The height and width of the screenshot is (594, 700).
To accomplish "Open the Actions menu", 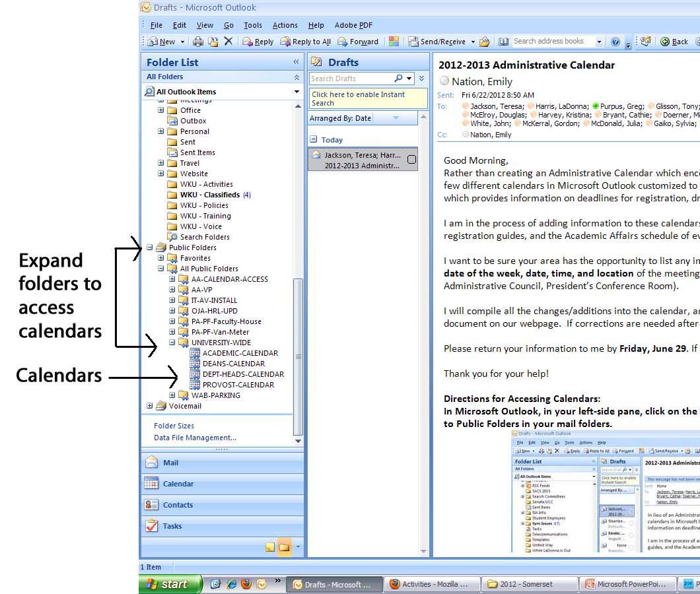I will (285, 25).
